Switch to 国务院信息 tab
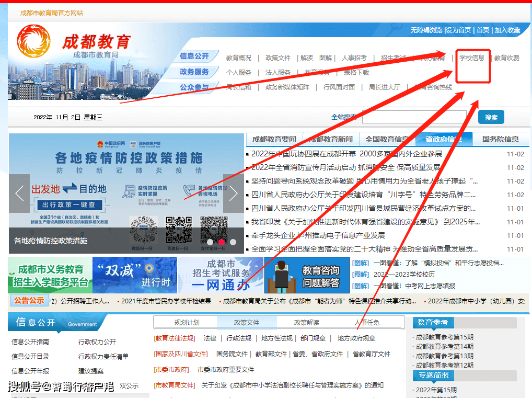 coord(501,139)
